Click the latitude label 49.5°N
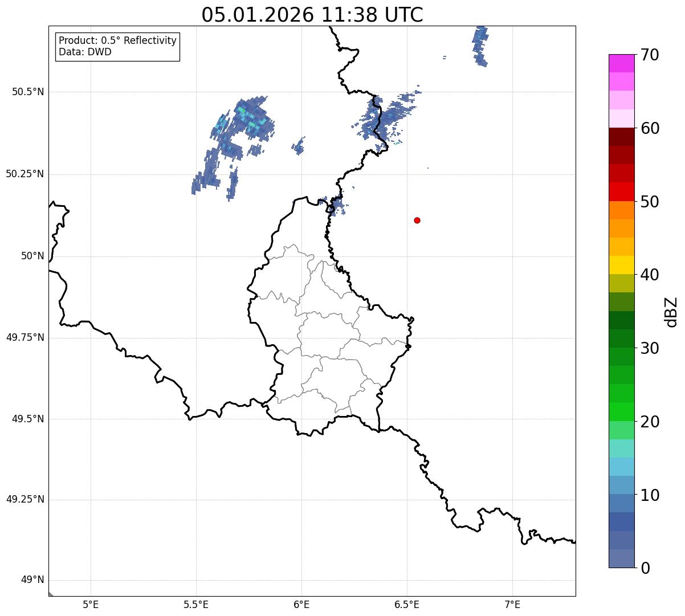 tap(28, 419)
